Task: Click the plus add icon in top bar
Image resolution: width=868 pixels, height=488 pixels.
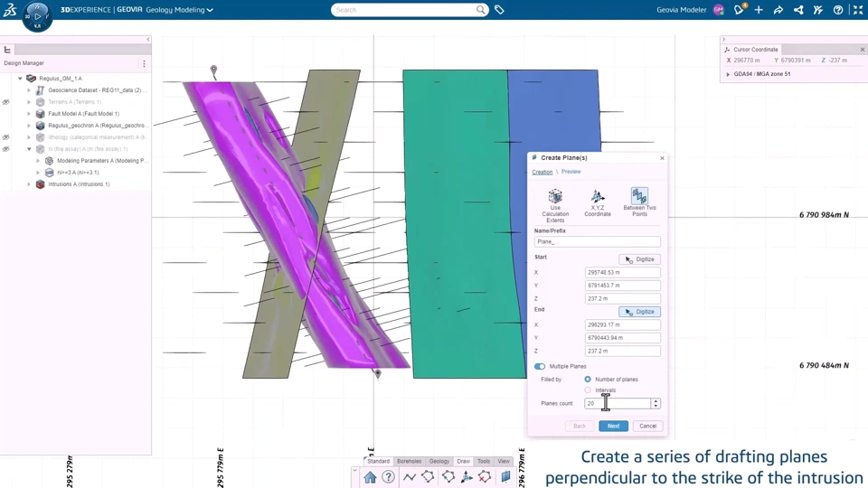Action: point(759,10)
